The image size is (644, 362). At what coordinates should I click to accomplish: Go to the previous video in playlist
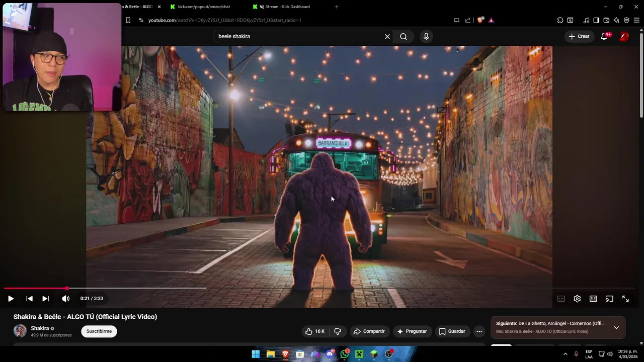(29, 299)
